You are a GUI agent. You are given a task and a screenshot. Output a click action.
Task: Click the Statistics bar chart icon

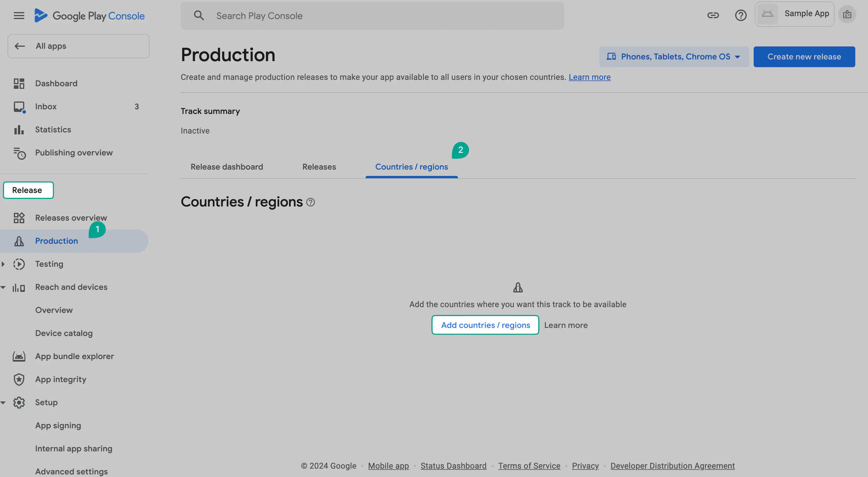pos(19,129)
